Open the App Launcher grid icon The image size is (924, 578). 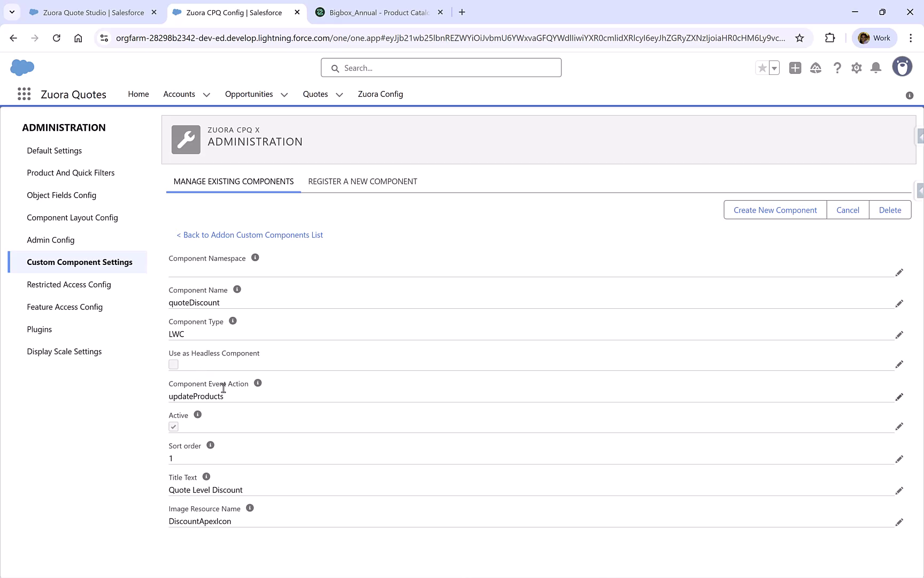pos(24,94)
